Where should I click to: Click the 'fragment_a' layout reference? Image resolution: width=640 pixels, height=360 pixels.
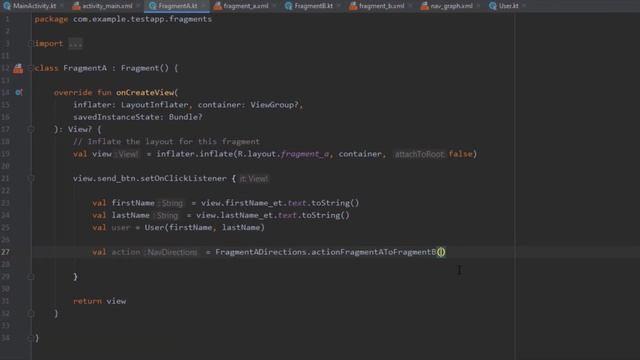305,154
